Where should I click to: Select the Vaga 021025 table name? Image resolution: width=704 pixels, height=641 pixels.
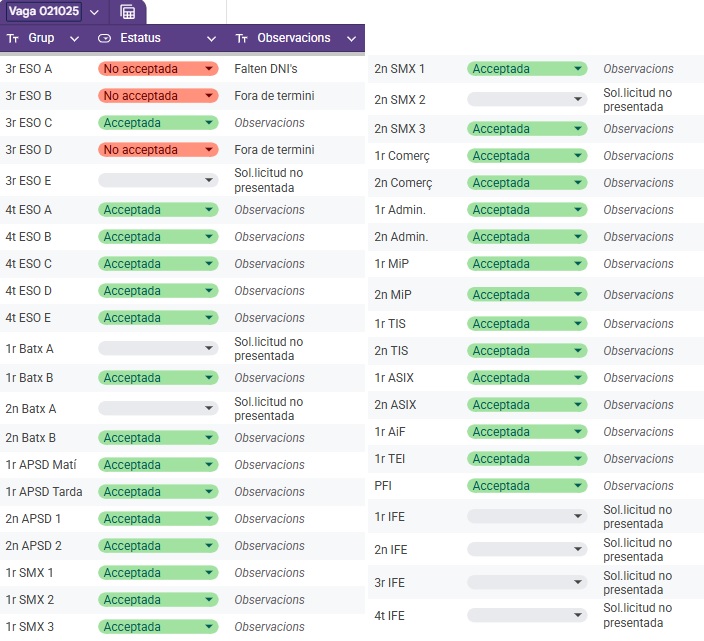(x=45, y=12)
